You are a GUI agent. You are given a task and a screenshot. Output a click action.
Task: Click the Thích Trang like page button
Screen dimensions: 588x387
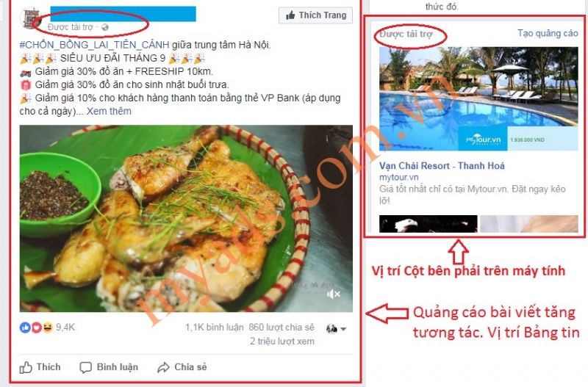(315, 15)
